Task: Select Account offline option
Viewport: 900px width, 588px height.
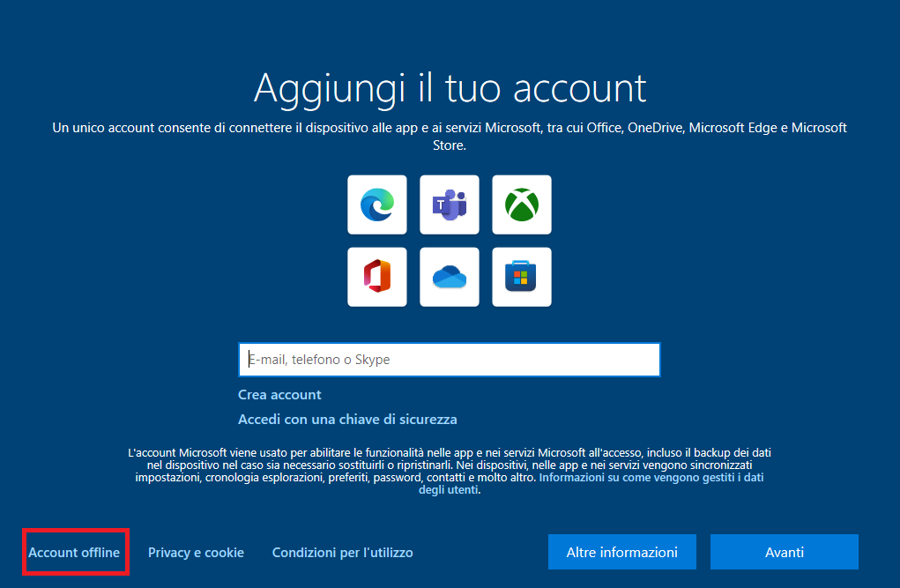Action: pos(74,553)
